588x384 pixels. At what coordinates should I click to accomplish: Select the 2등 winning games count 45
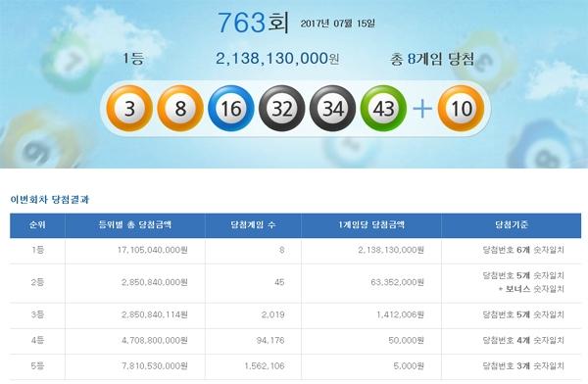(x=279, y=282)
